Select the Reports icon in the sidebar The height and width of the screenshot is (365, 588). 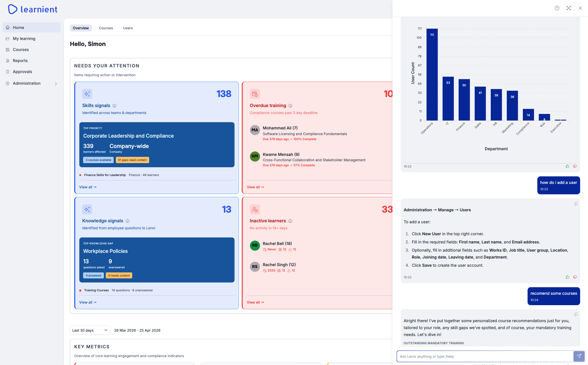coord(8,60)
